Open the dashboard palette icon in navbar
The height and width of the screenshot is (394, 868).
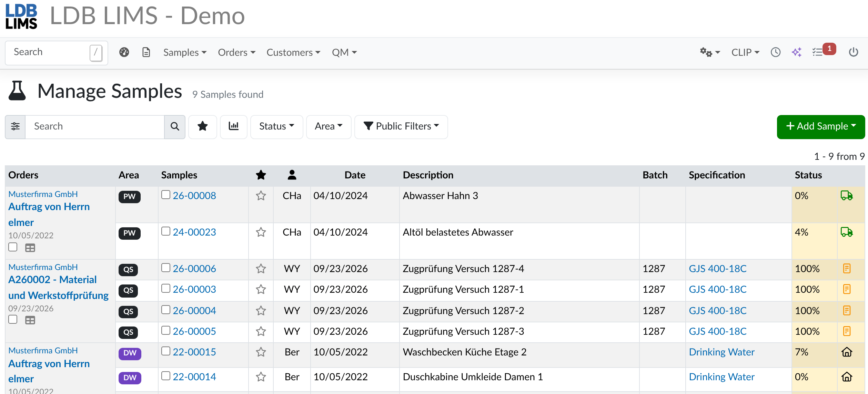coord(124,52)
